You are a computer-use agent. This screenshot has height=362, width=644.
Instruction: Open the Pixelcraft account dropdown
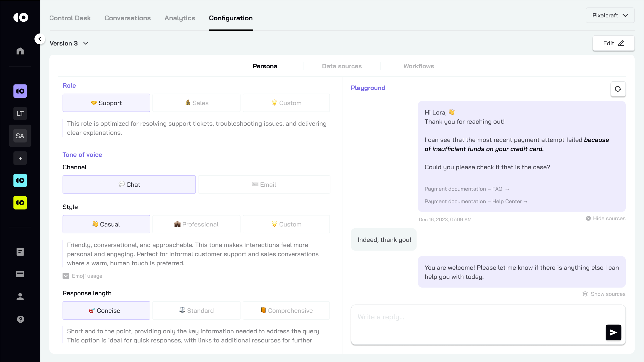(610, 15)
